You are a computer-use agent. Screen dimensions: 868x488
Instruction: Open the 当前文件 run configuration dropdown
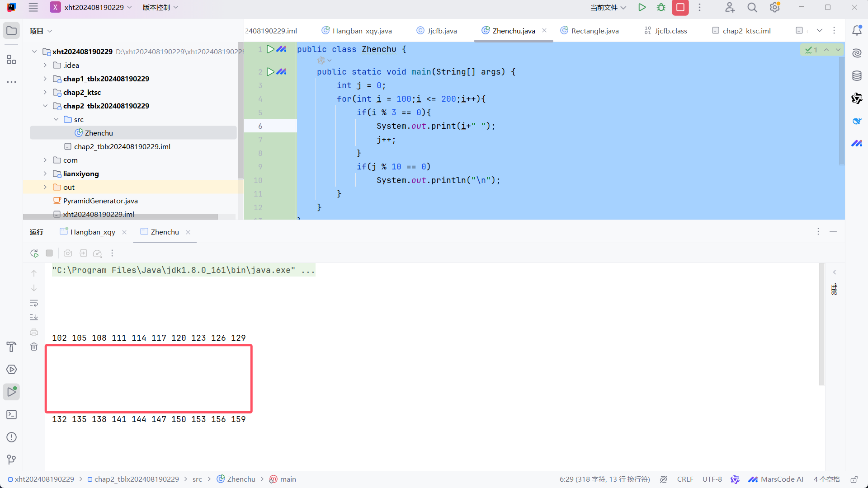(x=608, y=7)
